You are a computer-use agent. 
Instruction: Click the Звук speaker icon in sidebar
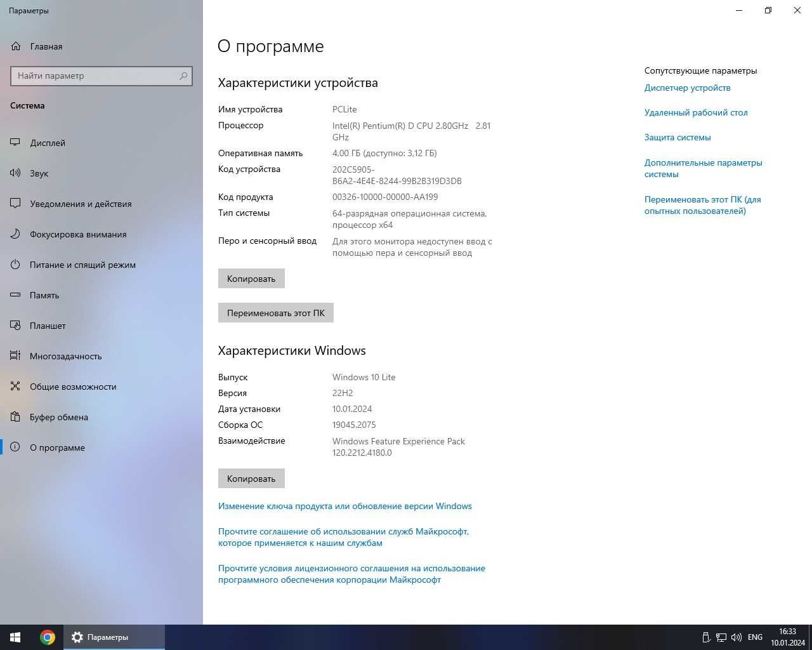(15, 173)
